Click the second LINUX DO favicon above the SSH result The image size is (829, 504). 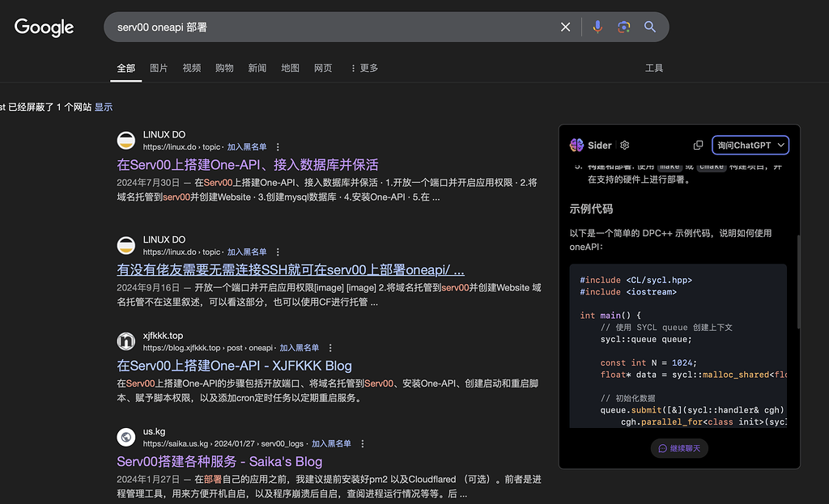[125, 246]
